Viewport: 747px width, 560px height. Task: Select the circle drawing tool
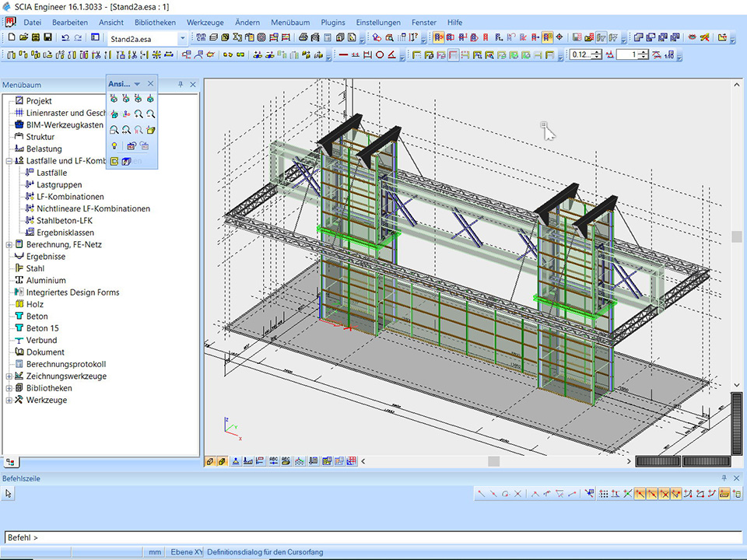pyautogui.click(x=380, y=54)
